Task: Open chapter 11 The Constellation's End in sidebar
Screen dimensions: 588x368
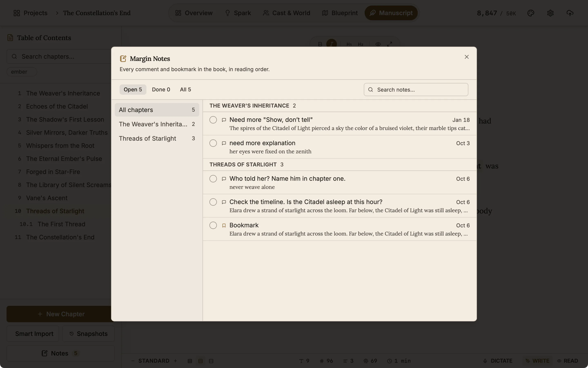Action: click(x=60, y=237)
